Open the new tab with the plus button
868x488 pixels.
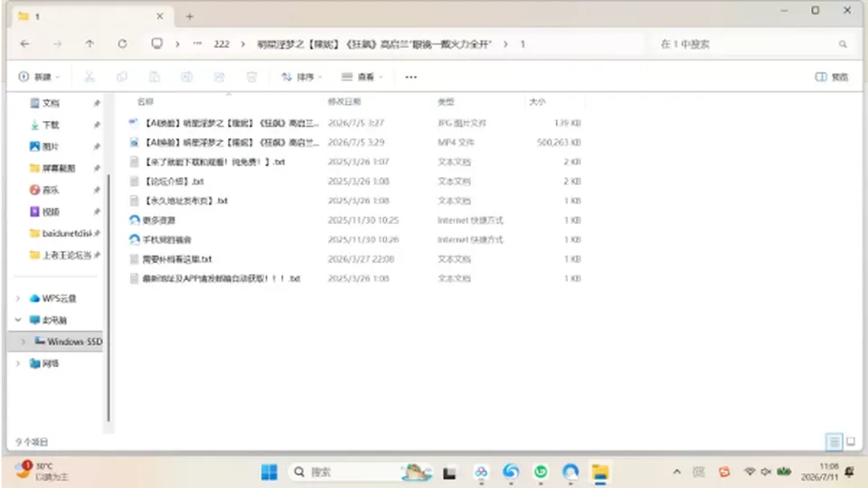[x=190, y=16]
